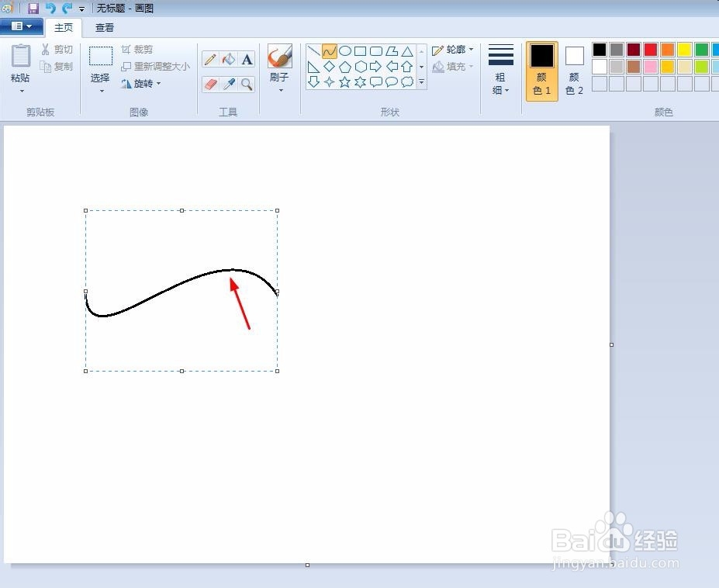Screen dimensions: 719x588
Task: Activate the 颜色 1 foreground color box
Action: point(541,71)
